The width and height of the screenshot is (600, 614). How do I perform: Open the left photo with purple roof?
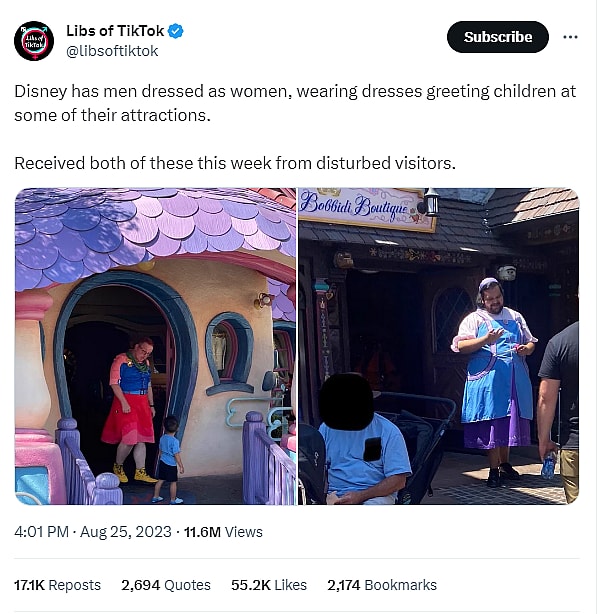click(x=155, y=346)
